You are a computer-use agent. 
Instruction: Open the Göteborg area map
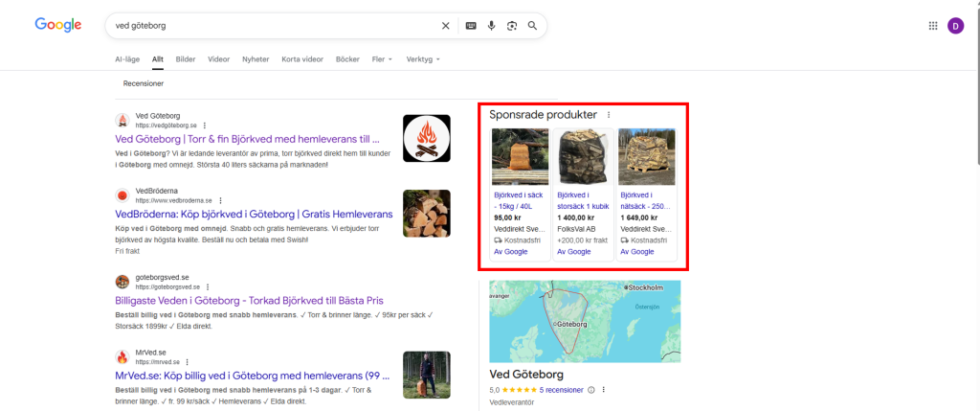tap(585, 321)
